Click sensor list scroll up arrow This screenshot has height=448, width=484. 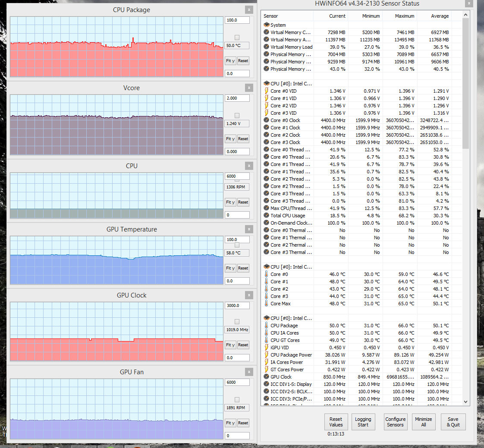[465, 15]
